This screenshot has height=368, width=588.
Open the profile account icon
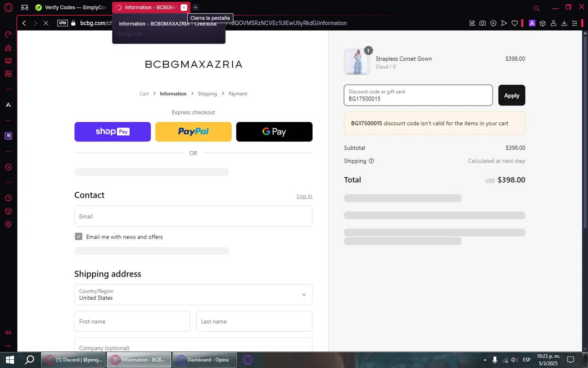click(554, 23)
